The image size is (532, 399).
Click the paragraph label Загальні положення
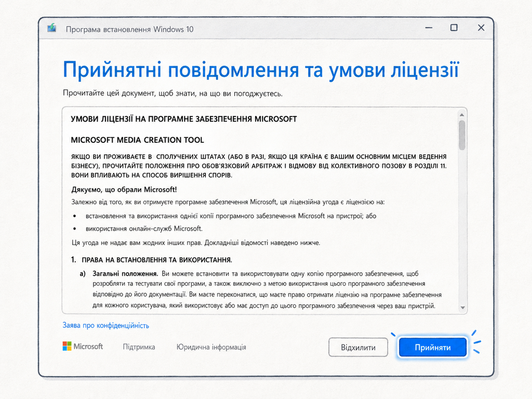[125, 273]
